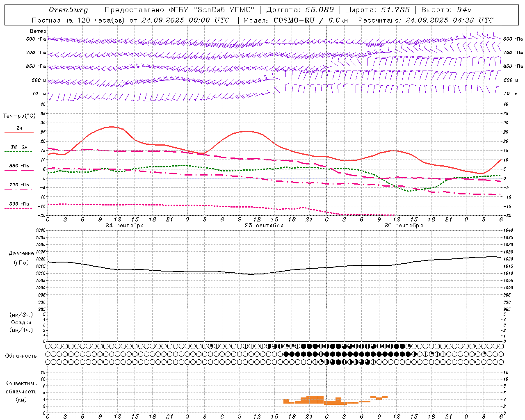
Task: Click the 'Долгота: 55.089' header field
Action: 300,10
